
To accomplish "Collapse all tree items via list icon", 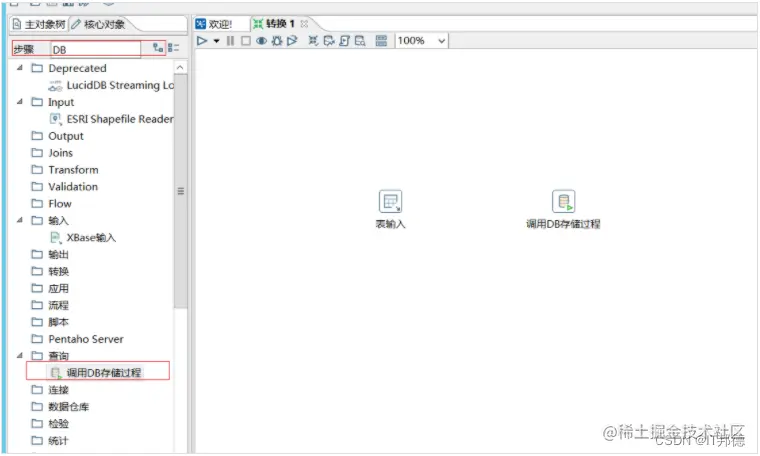I will pyautogui.click(x=174, y=47).
